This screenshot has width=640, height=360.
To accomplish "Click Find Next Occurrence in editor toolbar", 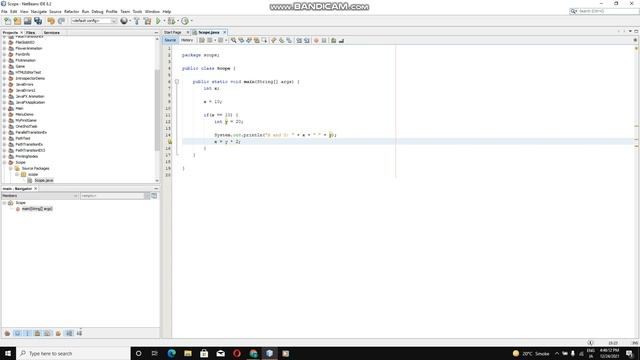I will tap(249, 40).
